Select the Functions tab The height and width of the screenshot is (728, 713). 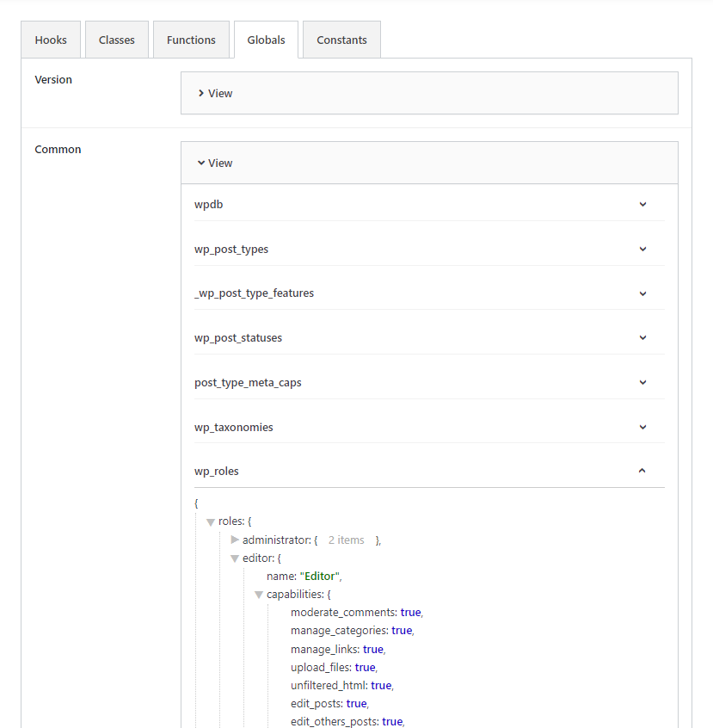(x=191, y=40)
